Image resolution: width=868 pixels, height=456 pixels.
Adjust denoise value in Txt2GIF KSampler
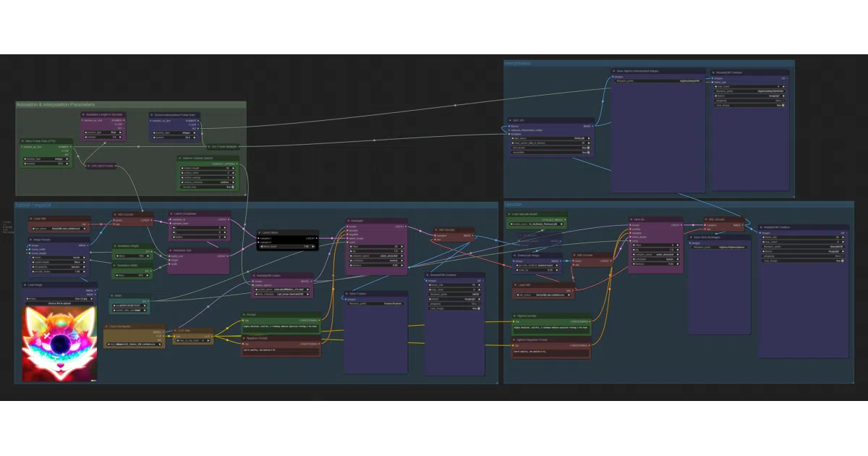pos(377,265)
